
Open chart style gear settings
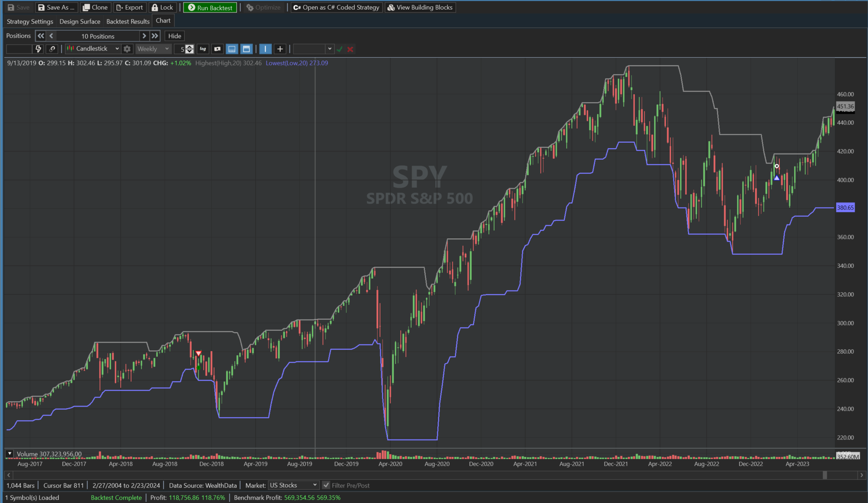[127, 49]
